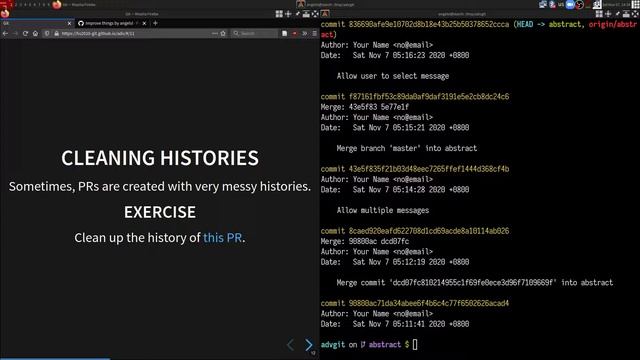Click the 'CLEANING HISTORIES' slide heading
This screenshot has width=640, height=360.
pyautogui.click(x=160, y=158)
